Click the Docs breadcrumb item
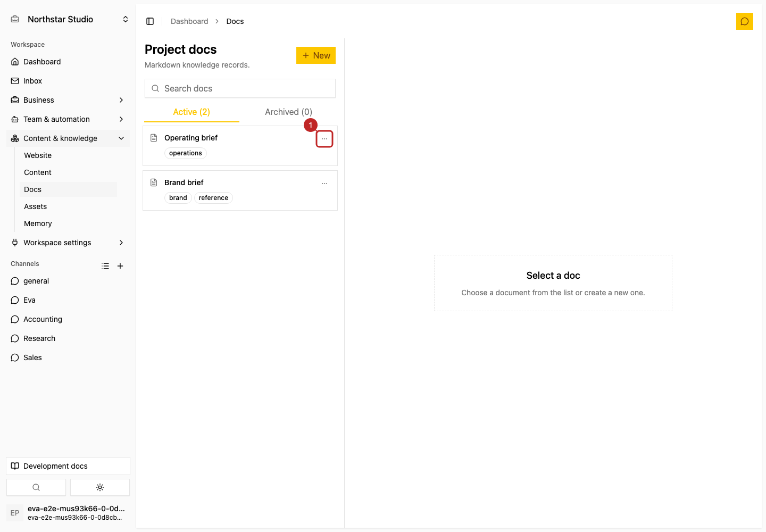This screenshot has height=532, width=766. [235, 21]
